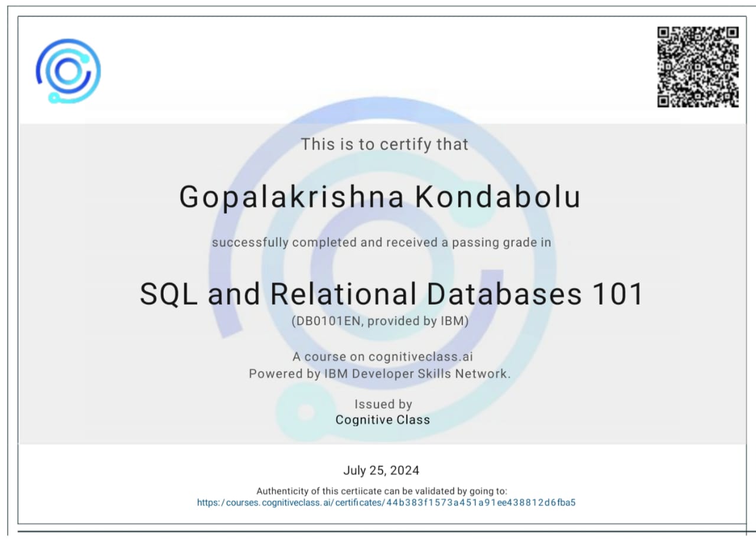Screen dimensions: 756x542
Task: Click the "Authenticity of this certificate" sentence
Action: tap(382, 491)
